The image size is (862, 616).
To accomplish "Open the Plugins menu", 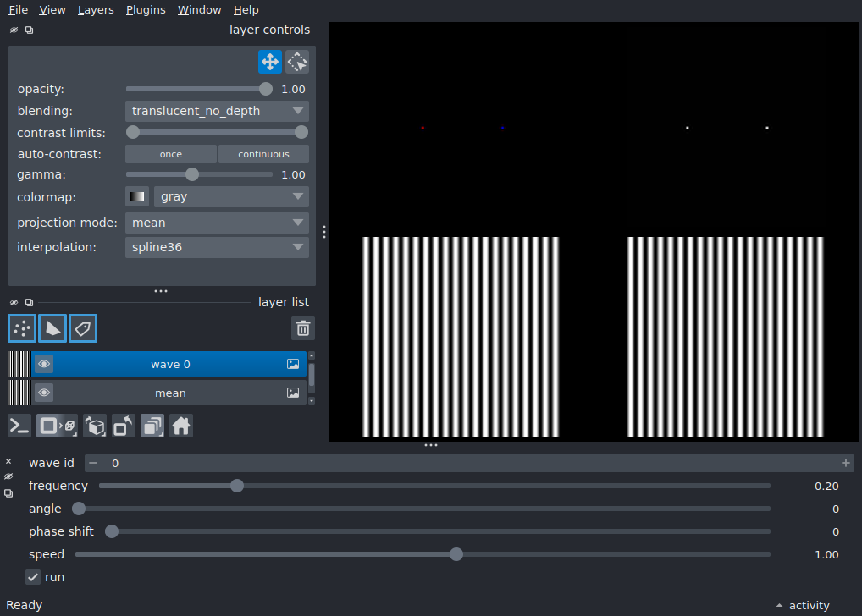I will 146,10.
